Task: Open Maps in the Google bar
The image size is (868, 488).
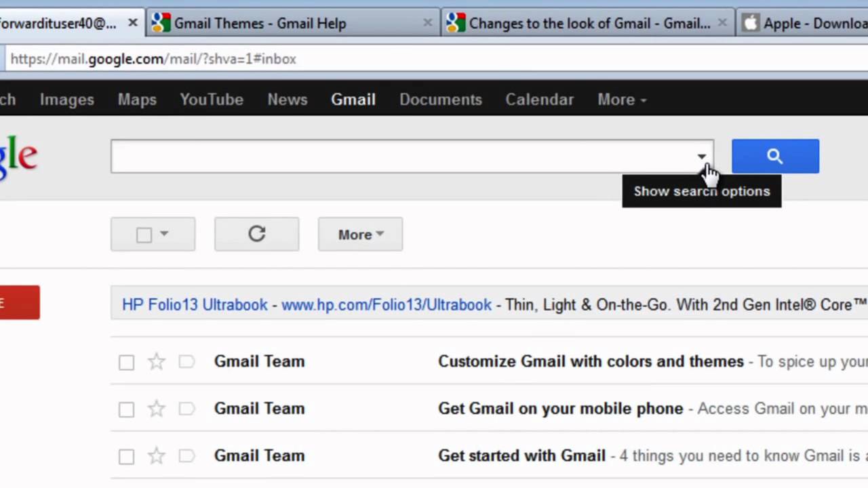Action: [x=137, y=99]
